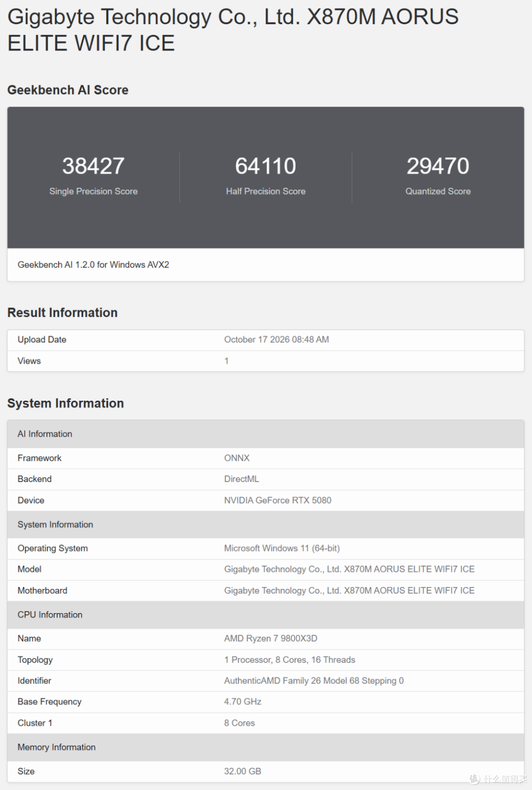Select the "Geekbench AI Score" heading
The width and height of the screenshot is (532, 790).
(68, 90)
